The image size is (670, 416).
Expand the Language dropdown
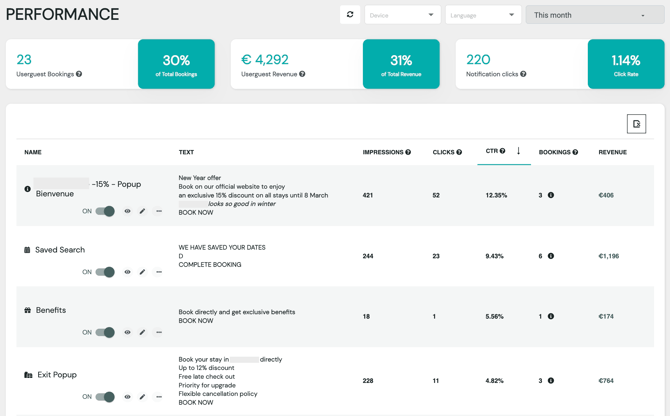tap(483, 15)
